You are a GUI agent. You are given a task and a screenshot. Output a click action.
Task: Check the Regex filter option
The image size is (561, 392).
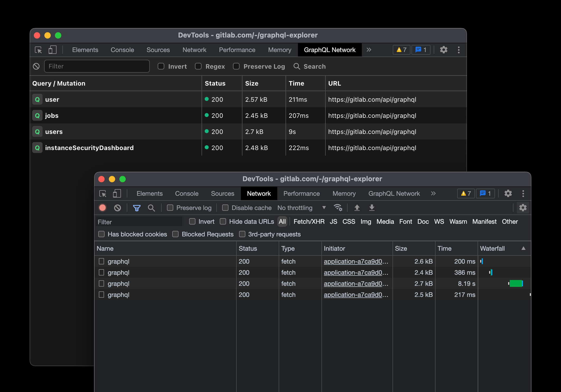coord(198,66)
